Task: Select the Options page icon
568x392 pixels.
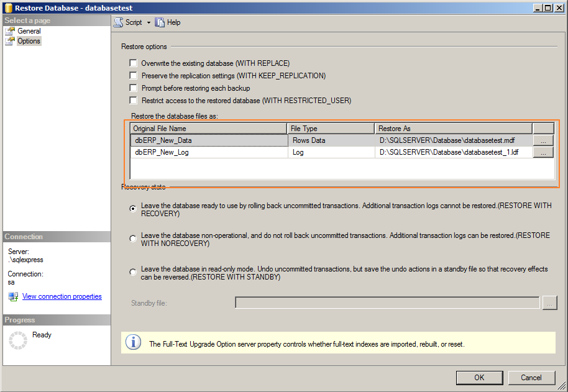Action: (x=10, y=41)
